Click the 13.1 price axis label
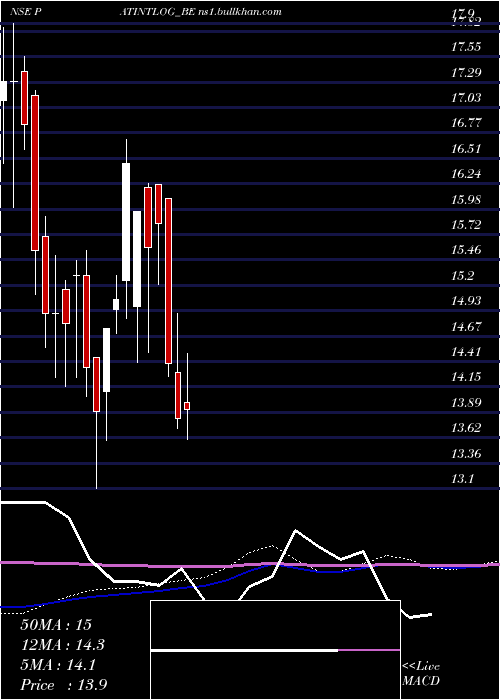500x700 pixels. pyautogui.click(x=462, y=479)
